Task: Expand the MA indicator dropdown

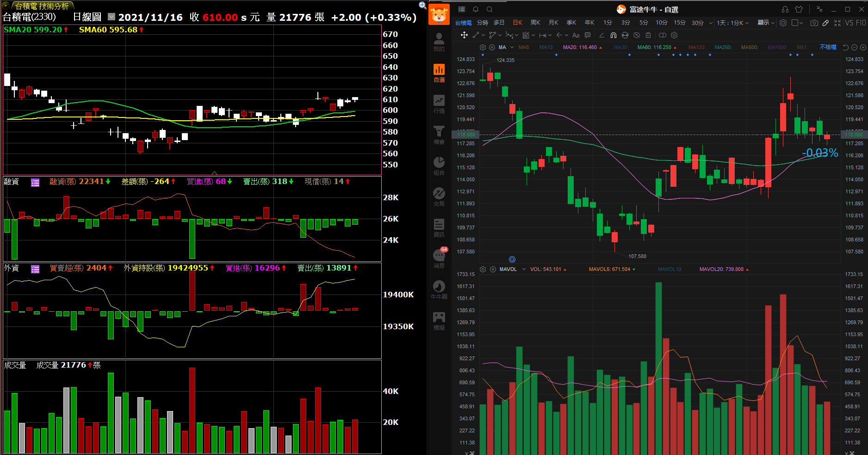Action: [512, 47]
